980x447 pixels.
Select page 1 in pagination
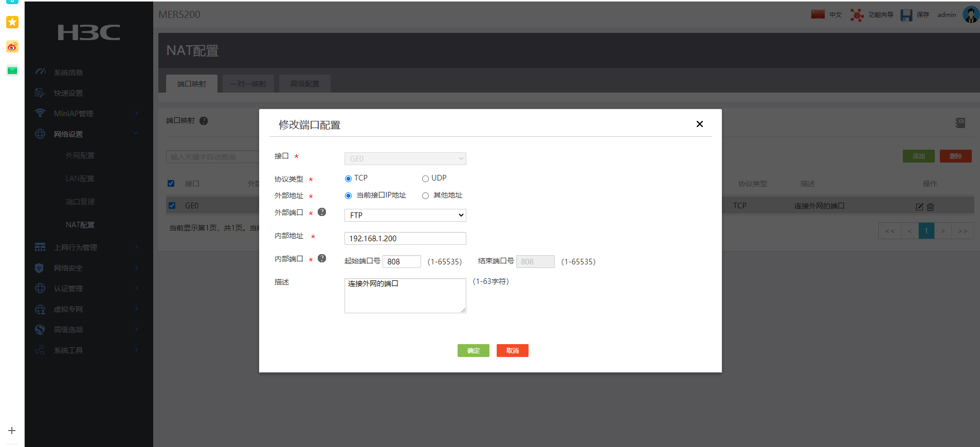point(927,231)
